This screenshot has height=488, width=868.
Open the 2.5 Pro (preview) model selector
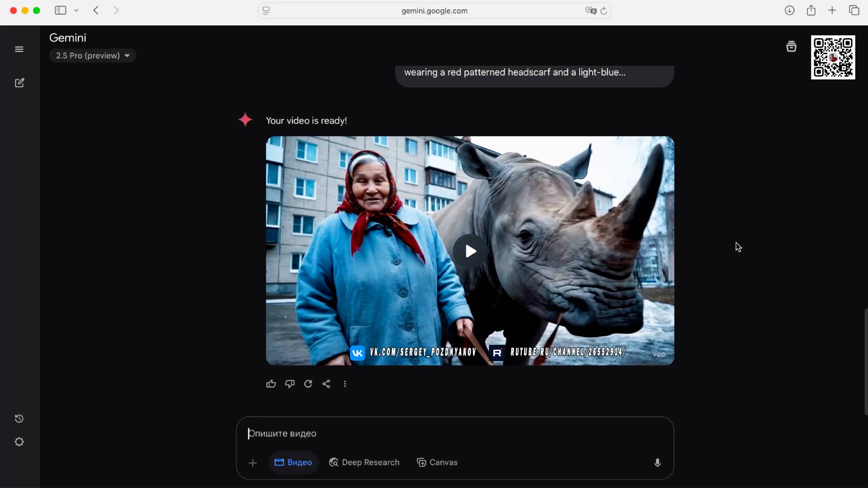tap(92, 55)
